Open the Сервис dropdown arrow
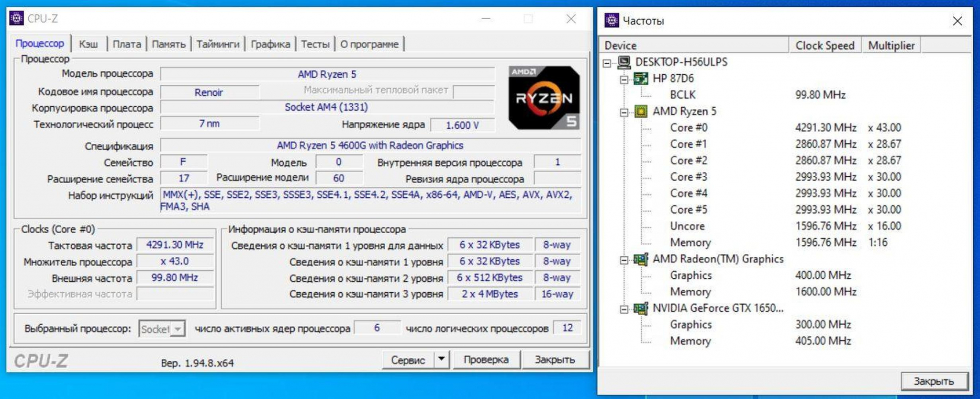 click(x=442, y=359)
